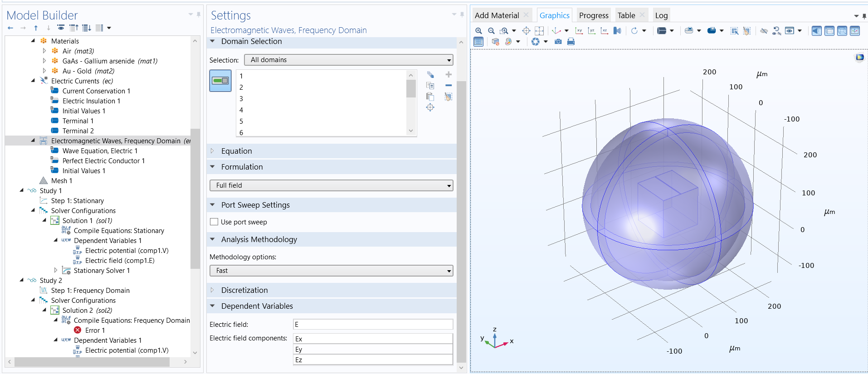
Task: Expand the Equation section
Action: click(x=236, y=151)
